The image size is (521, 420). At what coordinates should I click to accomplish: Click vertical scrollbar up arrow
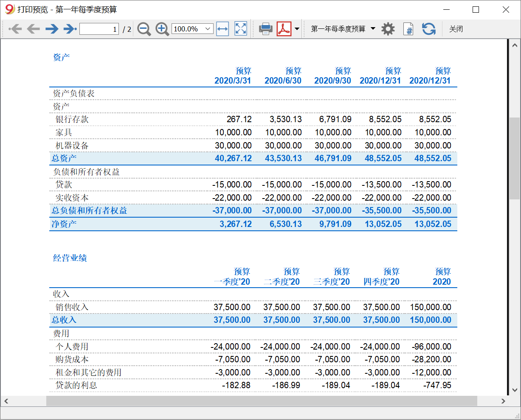click(x=515, y=45)
